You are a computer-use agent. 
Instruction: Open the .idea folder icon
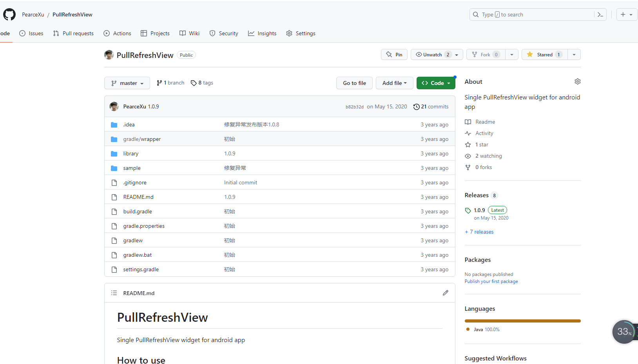point(114,124)
